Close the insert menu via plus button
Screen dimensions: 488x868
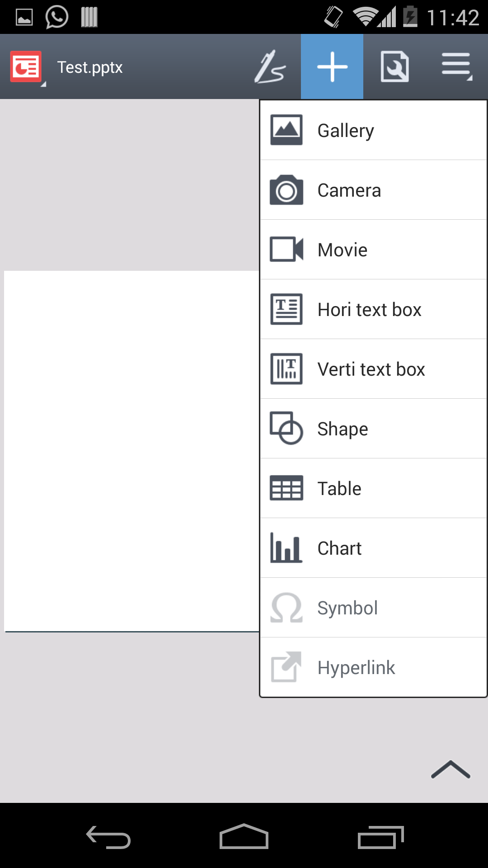click(x=332, y=67)
